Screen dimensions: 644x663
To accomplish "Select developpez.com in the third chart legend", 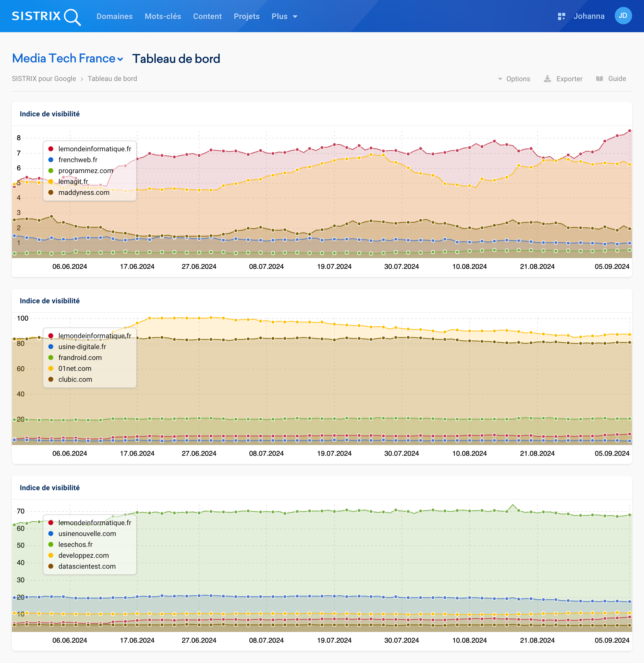I will click(x=79, y=556).
